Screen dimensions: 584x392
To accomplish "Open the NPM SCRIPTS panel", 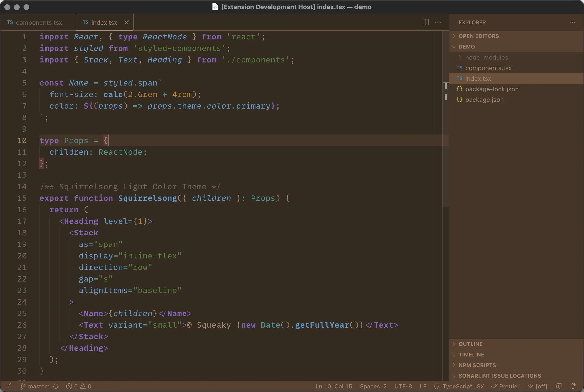I will [x=477, y=365].
